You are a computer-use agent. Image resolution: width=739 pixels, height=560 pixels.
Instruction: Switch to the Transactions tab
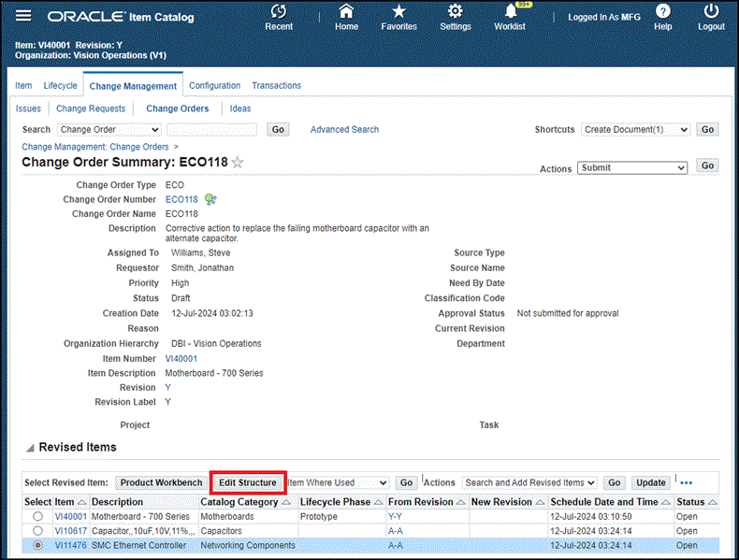pos(277,86)
